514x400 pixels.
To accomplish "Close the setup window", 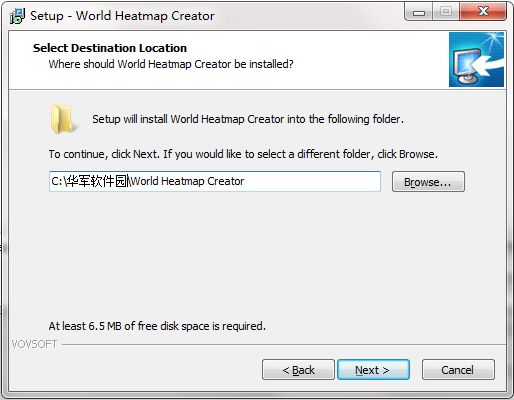I will (483, 12).
